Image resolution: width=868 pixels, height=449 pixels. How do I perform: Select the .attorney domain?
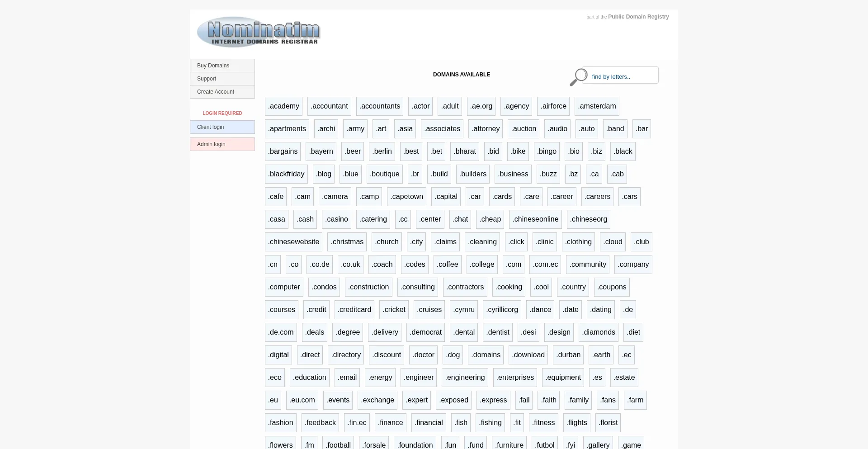(x=486, y=129)
